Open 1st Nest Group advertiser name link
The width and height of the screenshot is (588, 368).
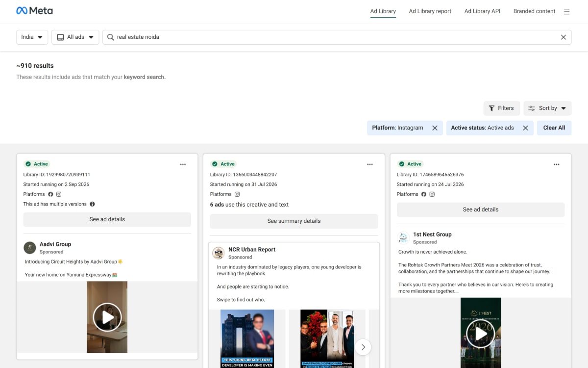point(432,235)
